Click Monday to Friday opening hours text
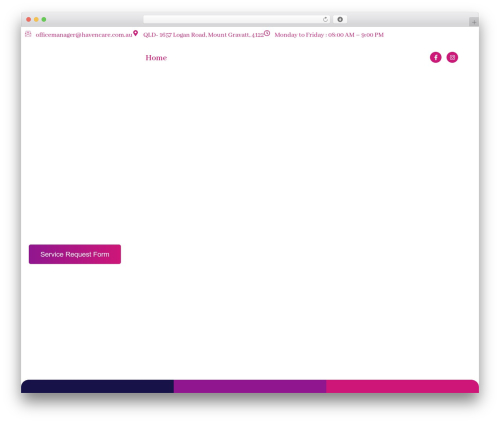 (x=329, y=35)
